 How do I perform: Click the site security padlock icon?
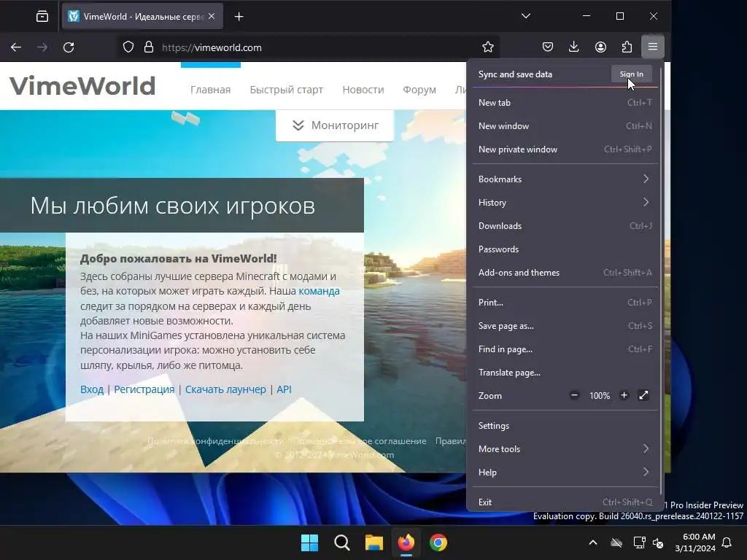click(149, 47)
